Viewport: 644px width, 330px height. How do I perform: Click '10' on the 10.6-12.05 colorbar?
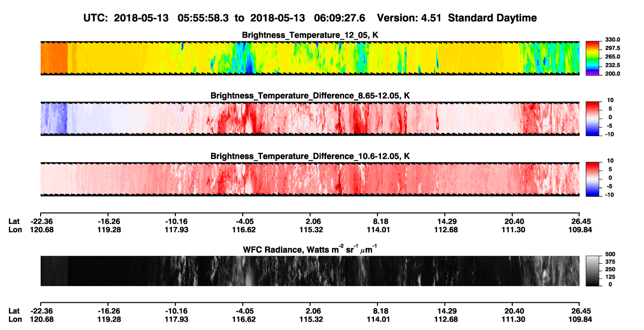coord(611,161)
